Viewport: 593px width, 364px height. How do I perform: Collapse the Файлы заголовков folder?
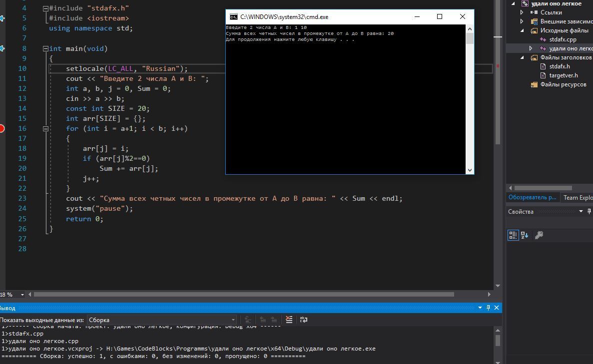(x=522, y=57)
